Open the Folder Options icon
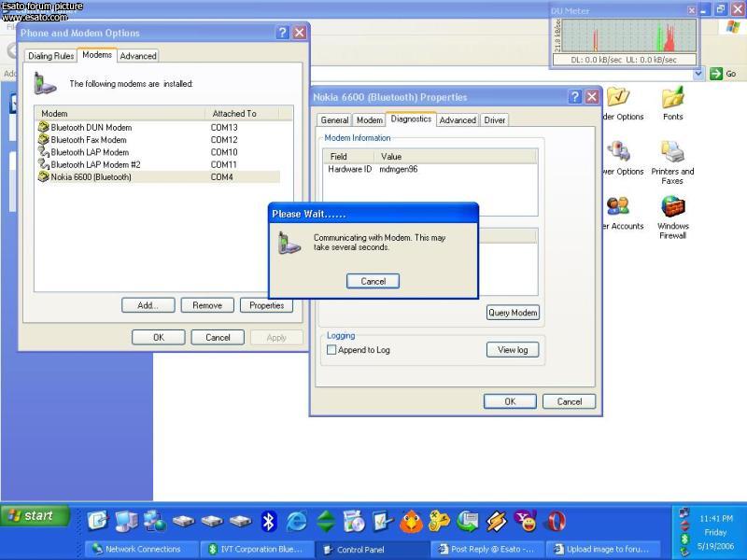This screenshot has width=747, height=560. click(x=621, y=104)
